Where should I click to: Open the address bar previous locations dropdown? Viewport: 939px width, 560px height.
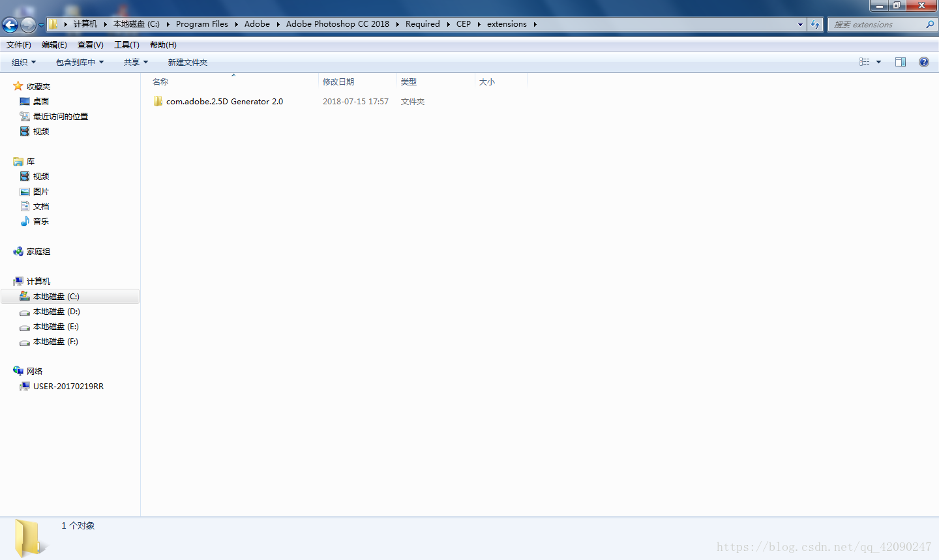pos(800,24)
